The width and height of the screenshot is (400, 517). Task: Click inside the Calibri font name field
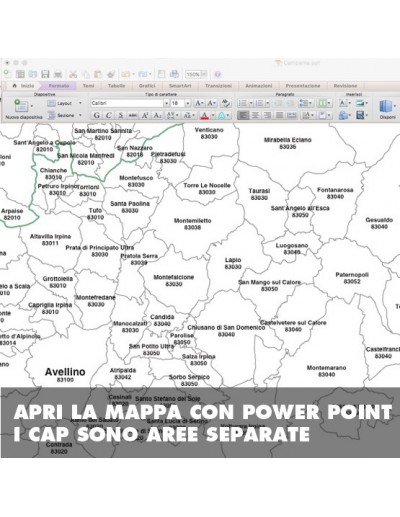(x=127, y=103)
